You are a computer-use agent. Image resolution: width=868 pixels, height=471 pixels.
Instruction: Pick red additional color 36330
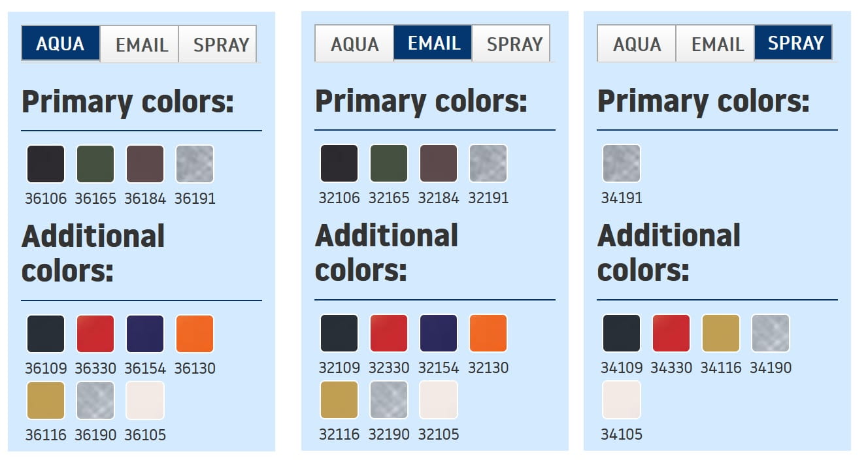tap(95, 334)
